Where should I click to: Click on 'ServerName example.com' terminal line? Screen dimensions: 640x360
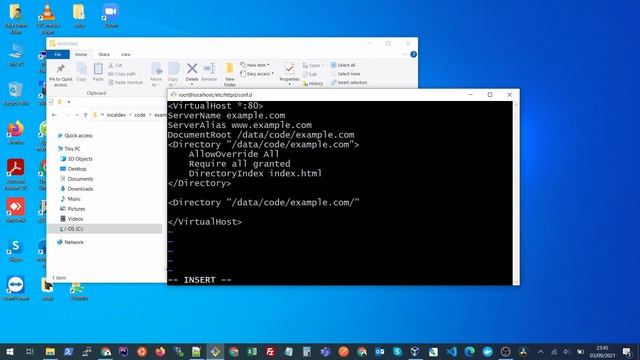tap(227, 116)
